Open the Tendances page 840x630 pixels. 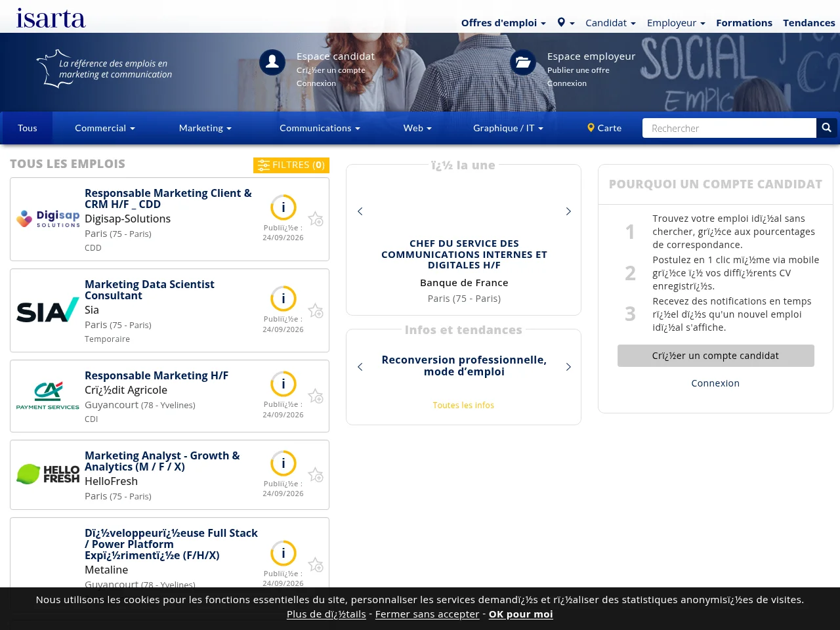(808, 22)
